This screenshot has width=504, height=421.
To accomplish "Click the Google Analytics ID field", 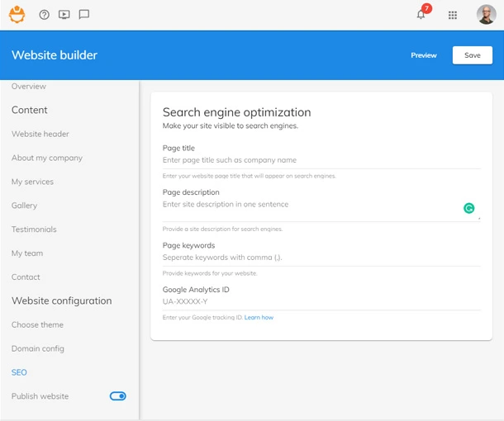I will click(321, 301).
